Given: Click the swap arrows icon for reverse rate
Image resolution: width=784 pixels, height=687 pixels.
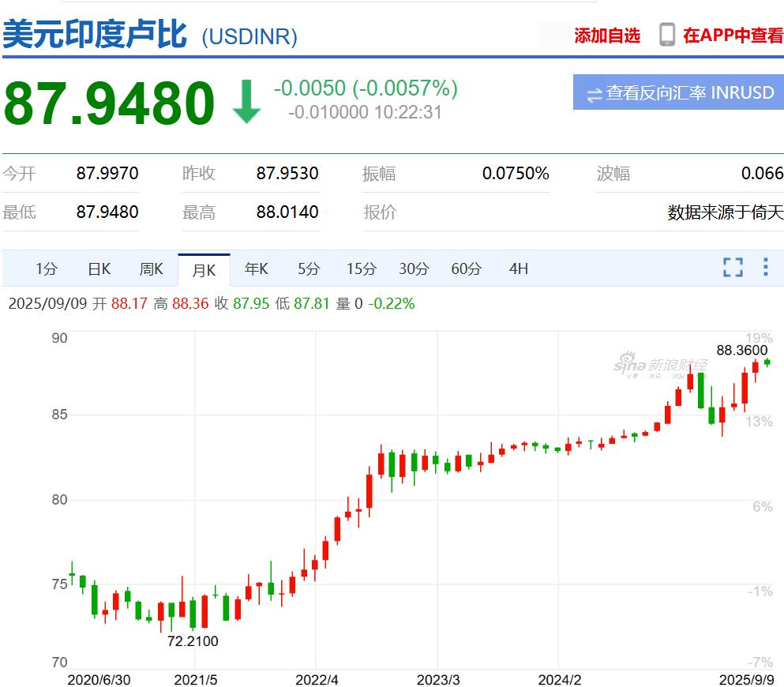Looking at the screenshot, I should [x=594, y=94].
